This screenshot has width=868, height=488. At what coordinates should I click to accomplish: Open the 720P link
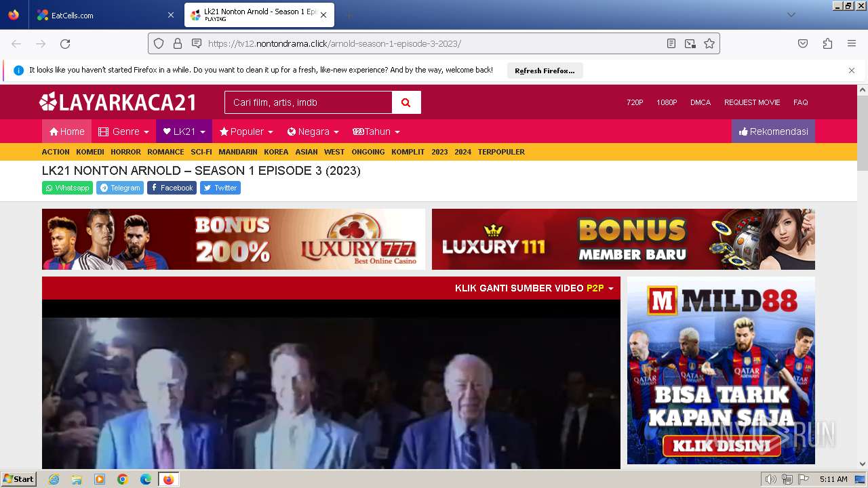point(635,102)
